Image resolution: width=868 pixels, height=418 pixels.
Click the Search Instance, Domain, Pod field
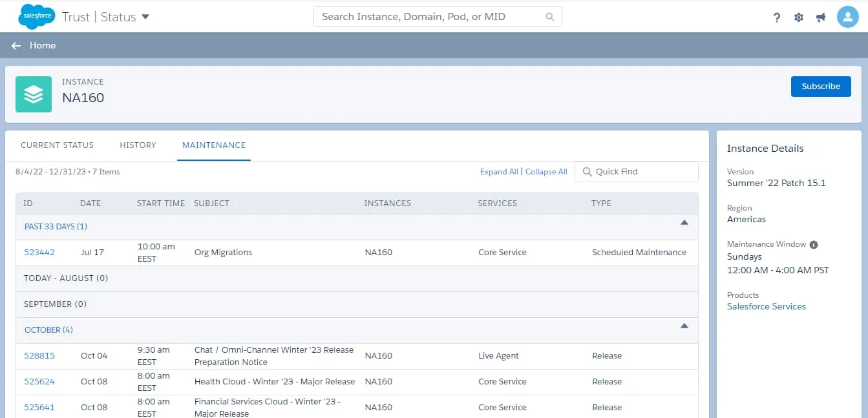click(x=430, y=17)
